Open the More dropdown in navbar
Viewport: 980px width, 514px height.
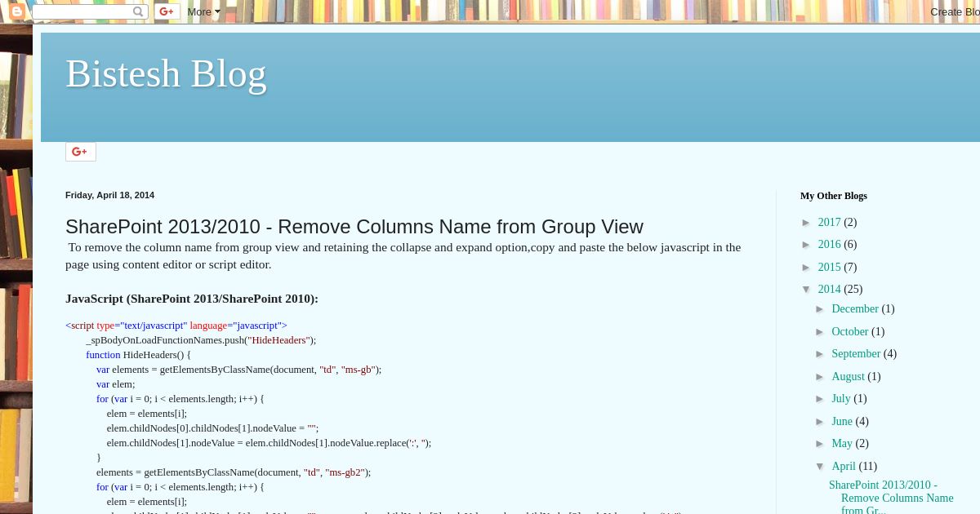click(203, 11)
